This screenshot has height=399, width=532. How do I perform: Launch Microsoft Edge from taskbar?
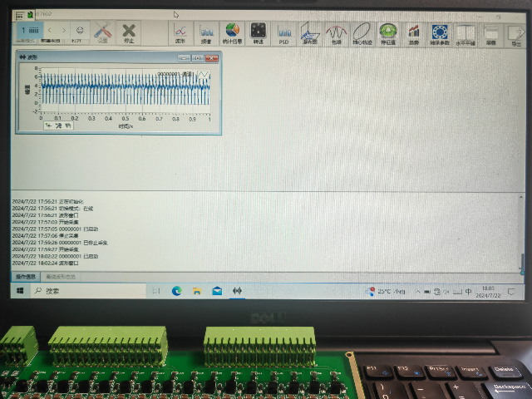point(176,291)
